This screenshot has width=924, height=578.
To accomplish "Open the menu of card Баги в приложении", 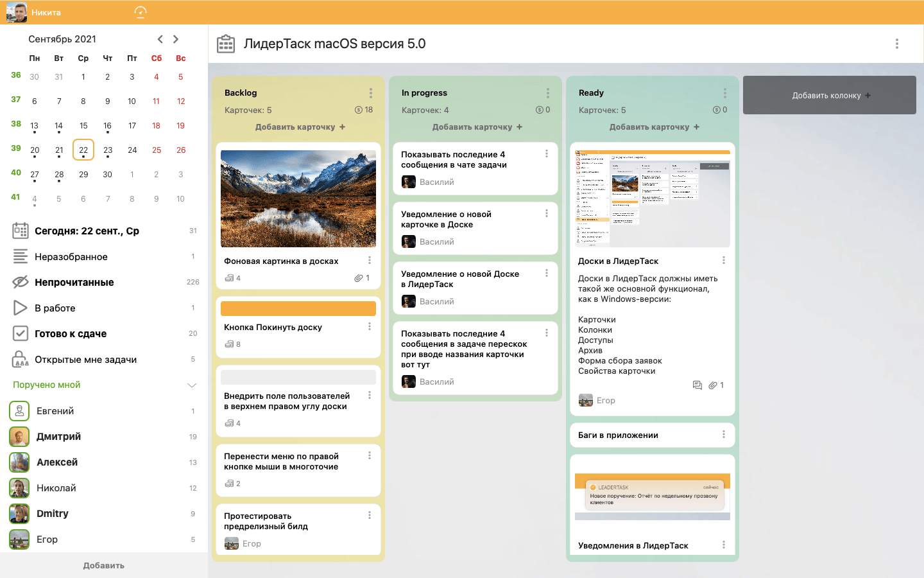I will point(724,435).
